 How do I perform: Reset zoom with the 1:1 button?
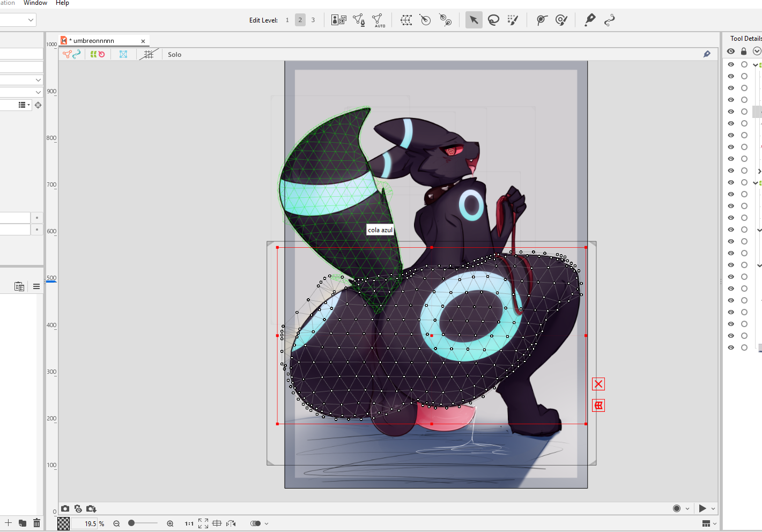click(189, 523)
